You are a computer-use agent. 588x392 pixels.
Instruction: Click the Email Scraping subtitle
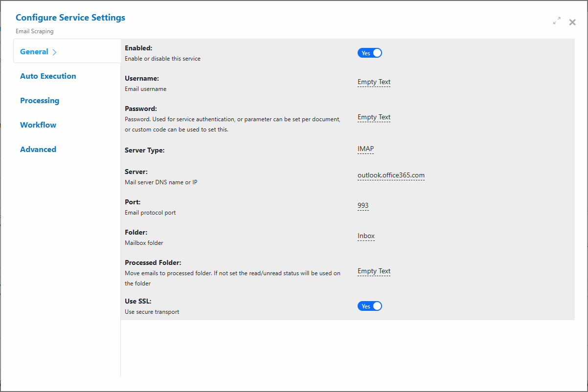tap(35, 31)
